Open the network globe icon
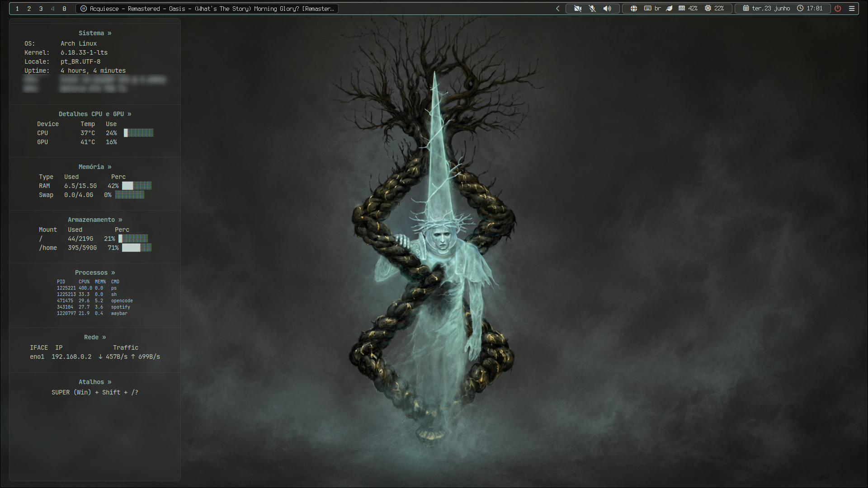This screenshot has height=488, width=868. point(634,9)
